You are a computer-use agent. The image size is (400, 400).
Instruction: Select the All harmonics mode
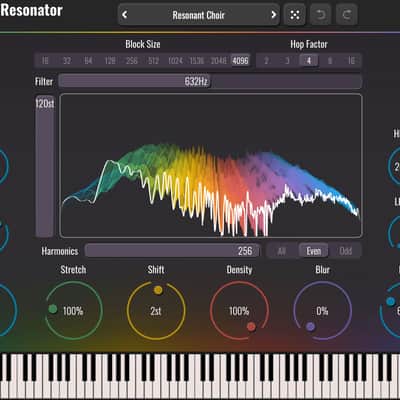[282, 251]
